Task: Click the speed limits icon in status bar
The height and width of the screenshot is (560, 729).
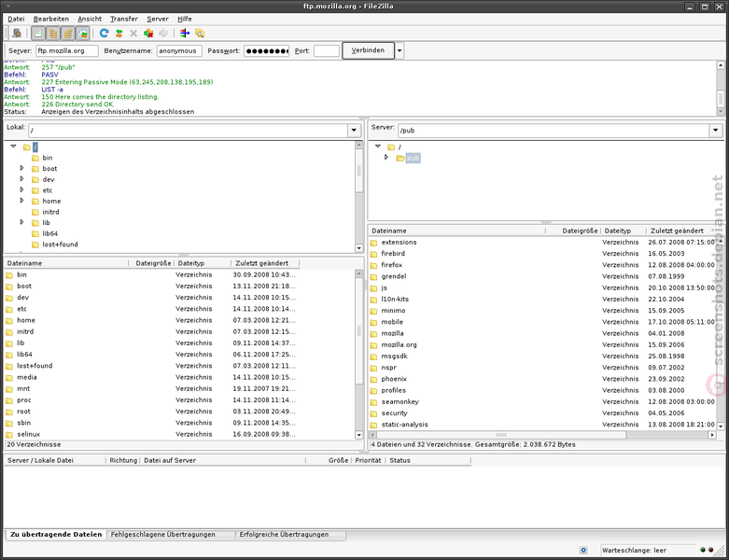Action: pyautogui.click(x=583, y=551)
